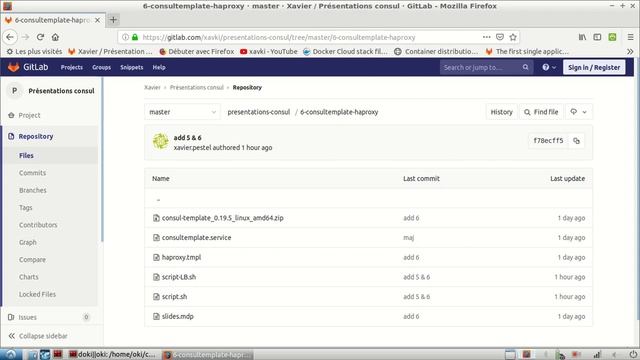Open Snippets in the GitLab navbar
The height and width of the screenshot is (360, 640).
coord(131,67)
